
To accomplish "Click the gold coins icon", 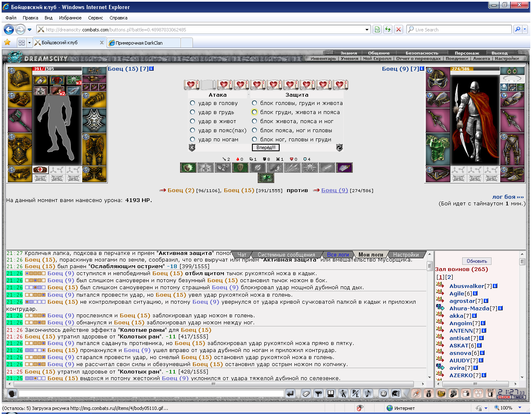I will coord(441,394).
